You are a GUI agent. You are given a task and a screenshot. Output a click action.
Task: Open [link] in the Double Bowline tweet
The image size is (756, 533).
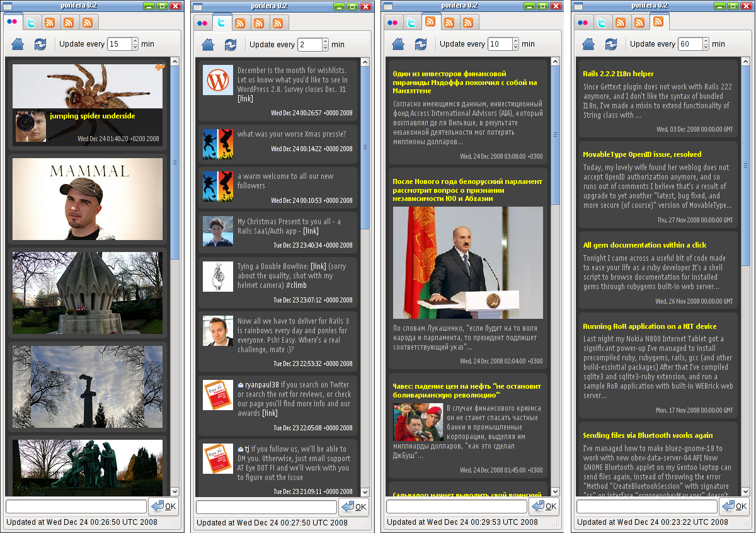point(319,266)
